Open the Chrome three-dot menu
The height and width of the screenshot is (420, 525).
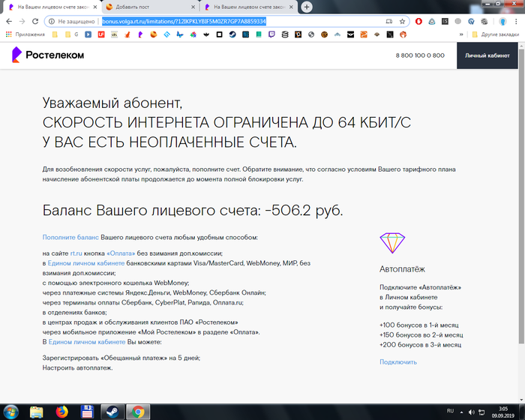pyautogui.click(x=516, y=22)
